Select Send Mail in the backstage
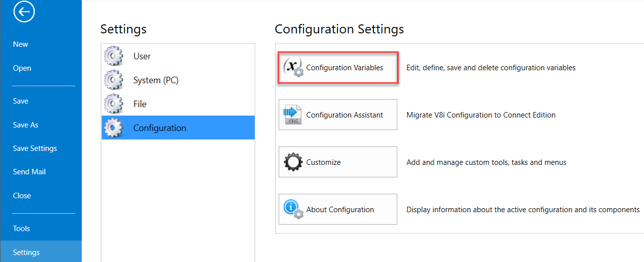Viewport: 644px width, 262px height. point(29,172)
